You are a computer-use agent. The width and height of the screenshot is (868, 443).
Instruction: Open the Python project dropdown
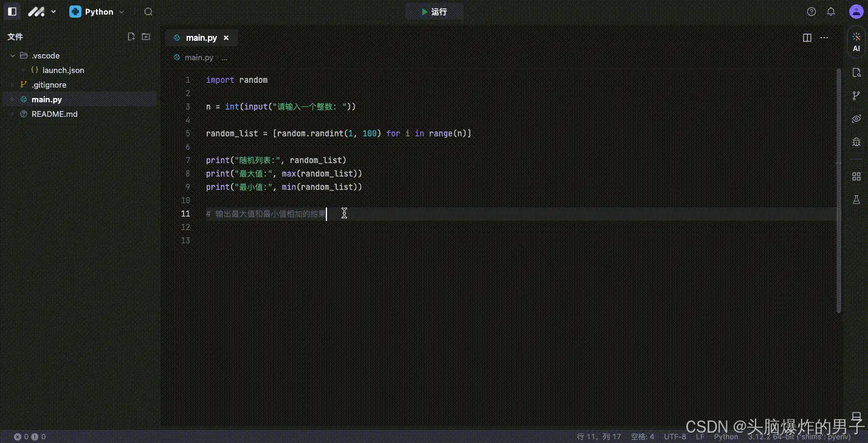97,12
